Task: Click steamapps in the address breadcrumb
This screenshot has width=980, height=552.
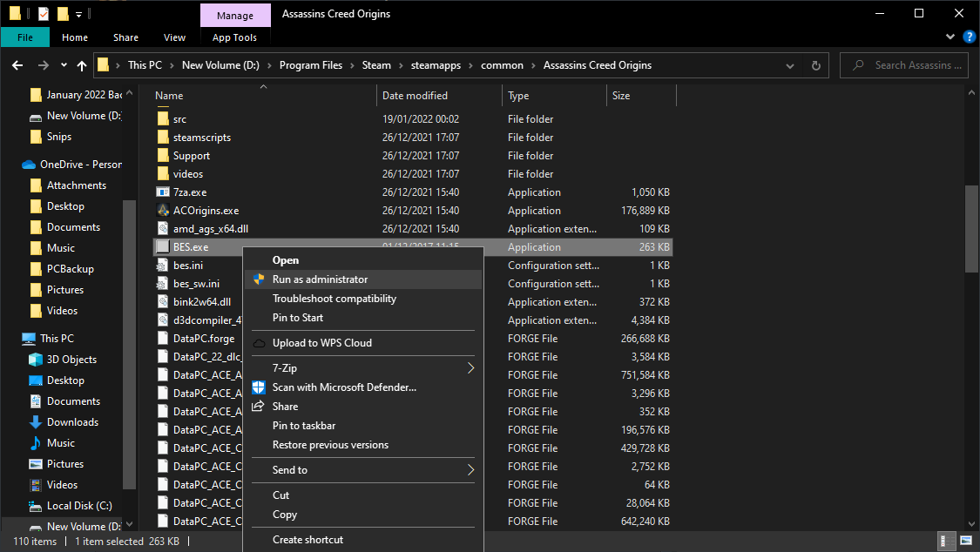Action: point(436,65)
